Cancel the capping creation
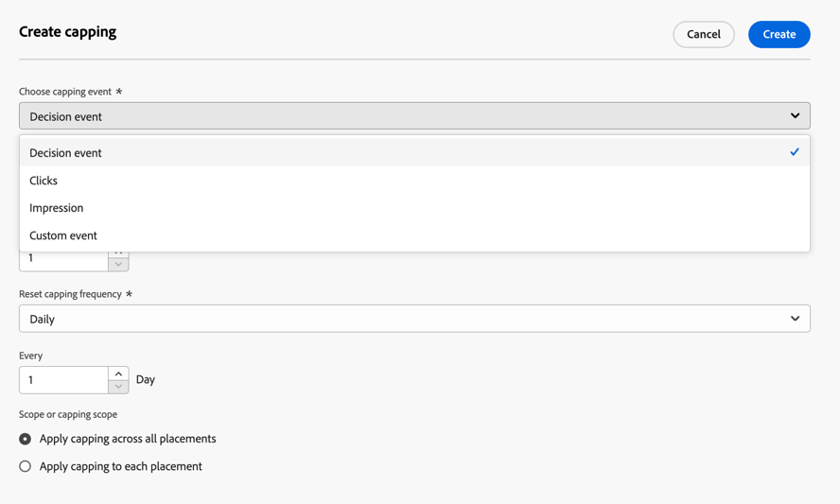This screenshot has height=504, width=840. (x=704, y=34)
